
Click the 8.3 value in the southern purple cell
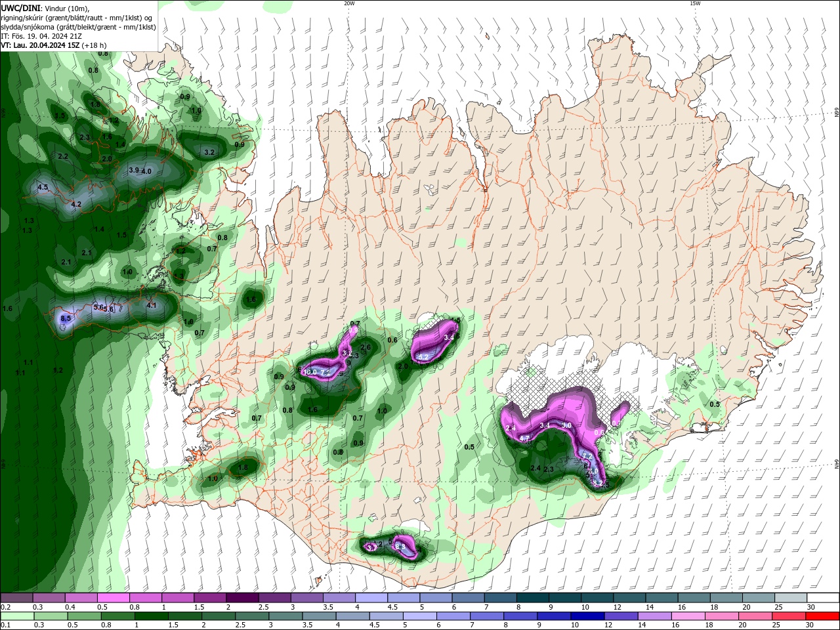tap(400, 545)
